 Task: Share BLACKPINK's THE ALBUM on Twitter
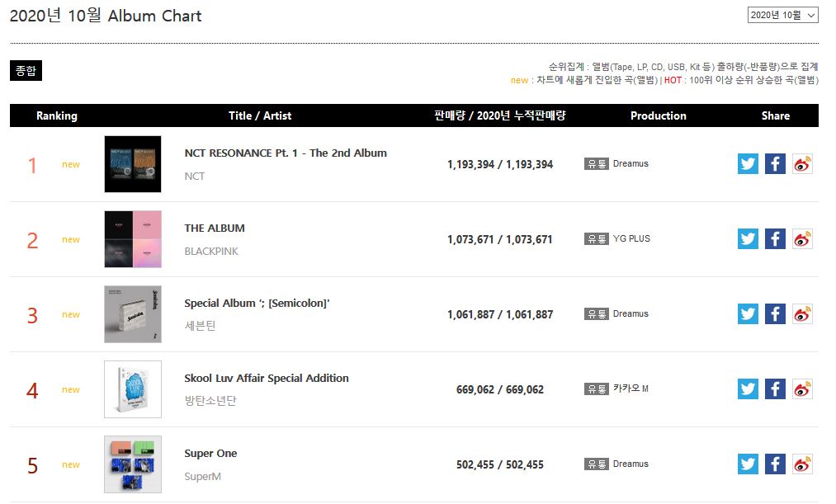point(748,238)
